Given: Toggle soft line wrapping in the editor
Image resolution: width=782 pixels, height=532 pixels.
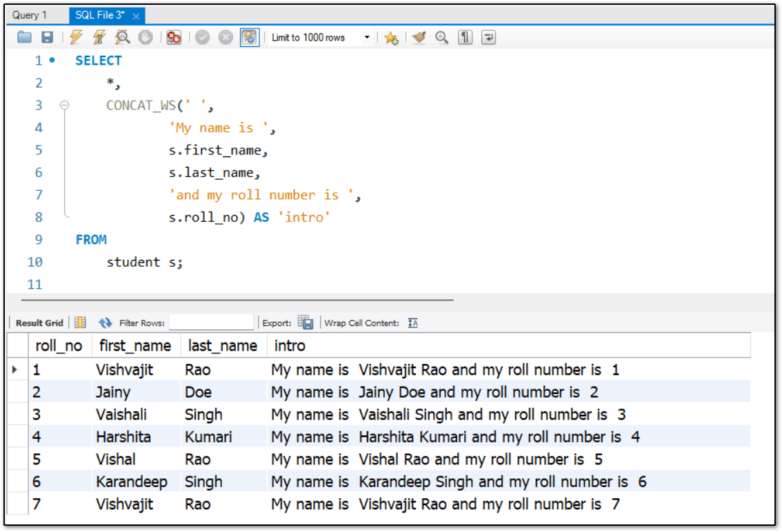Looking at the screenshot, I should click(488, 37).
